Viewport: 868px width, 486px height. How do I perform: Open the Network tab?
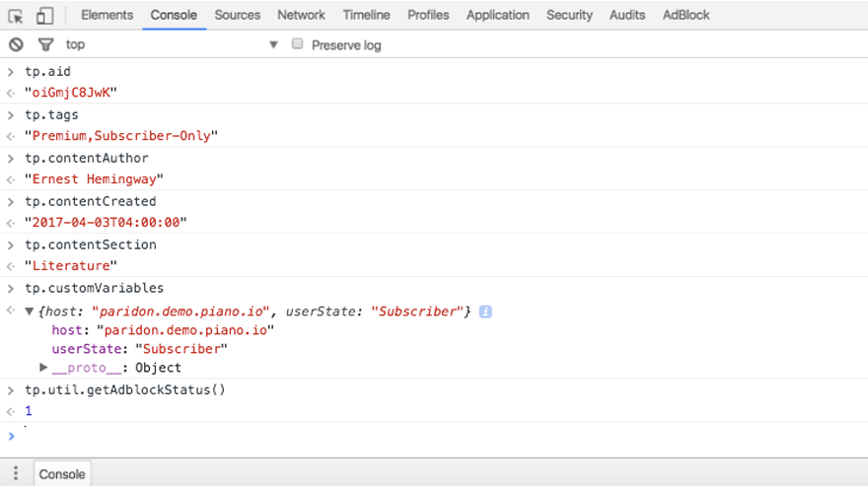[301, 15]
